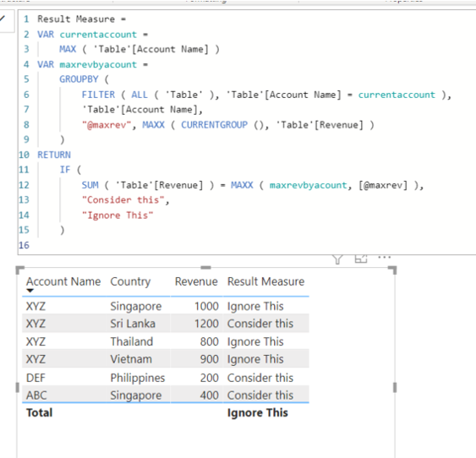This screenshot has height=458, width=476.
Task: Place cursor on the GROUPBY function in formula
Action: [x=79, y=79]
